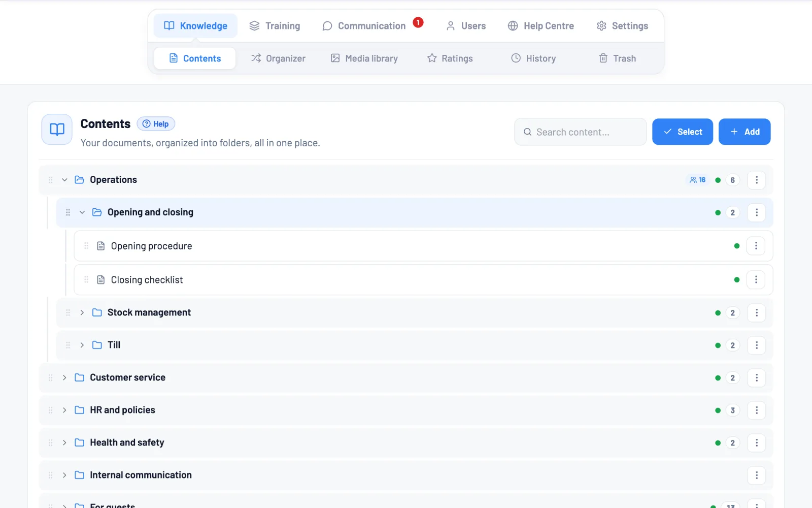Click the Opening procedure document icon
812x508 pixels.
pos(101,246)
